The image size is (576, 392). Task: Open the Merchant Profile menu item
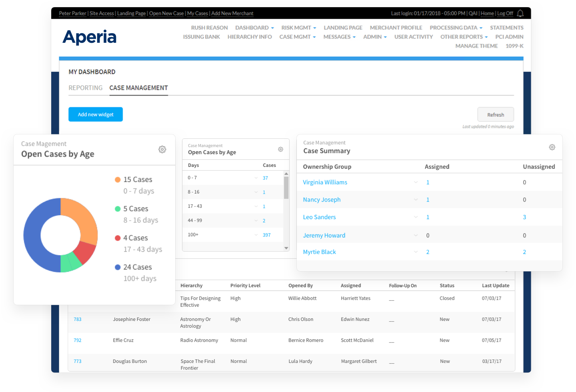click(x=396, y=28)
